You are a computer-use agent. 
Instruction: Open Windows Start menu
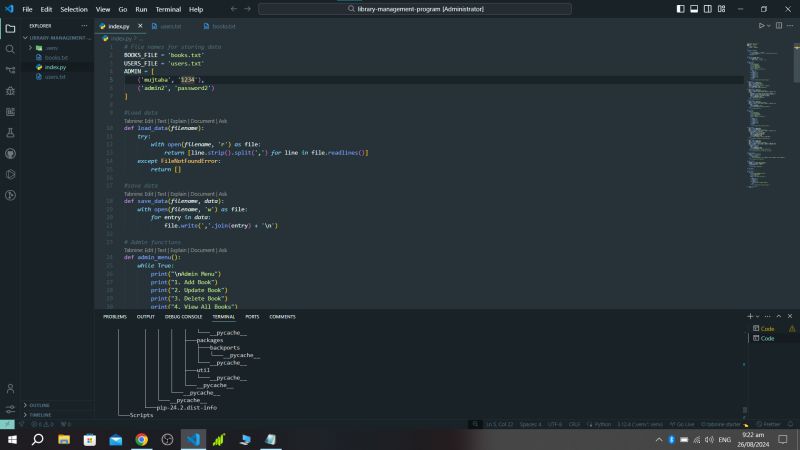12,439
